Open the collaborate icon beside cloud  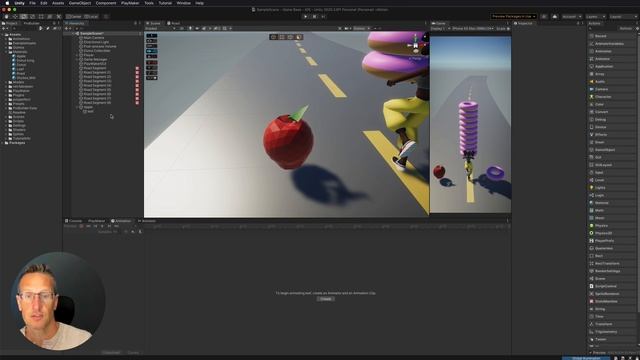click(544, 17)
